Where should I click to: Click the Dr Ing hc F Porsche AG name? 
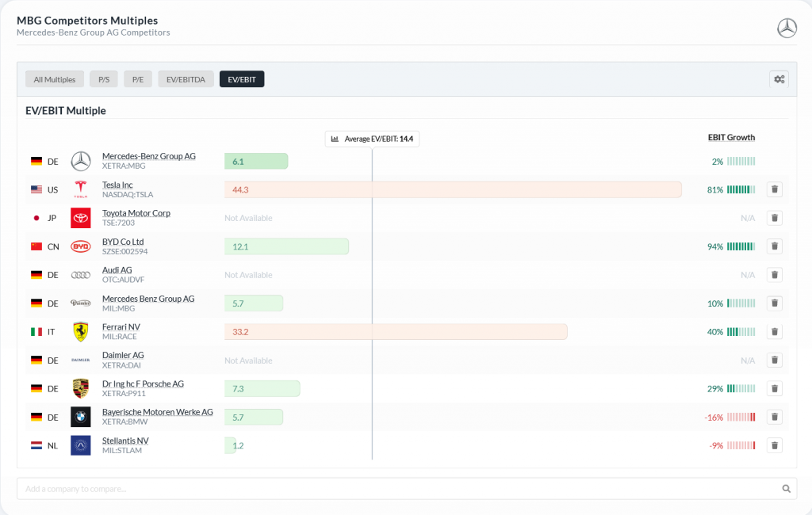(x=143, y=384)
